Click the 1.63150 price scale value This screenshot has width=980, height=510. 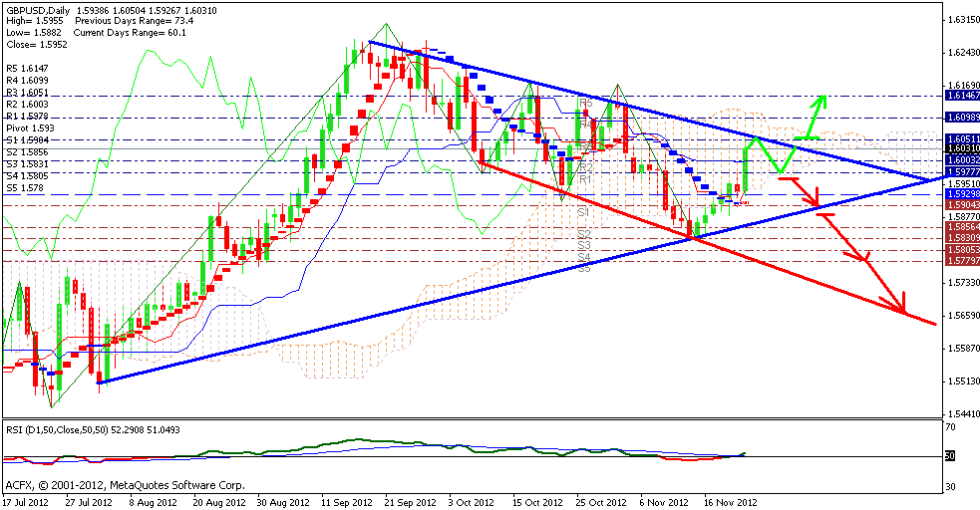pos(962,20)
